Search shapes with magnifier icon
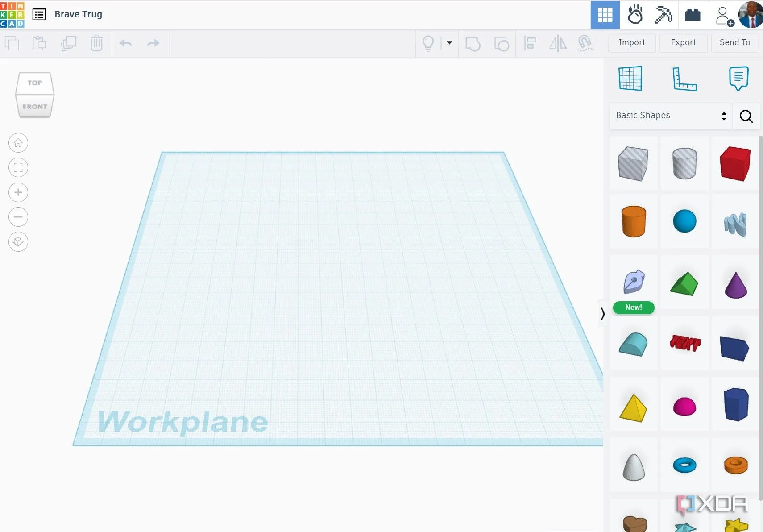 pos(746,116)
